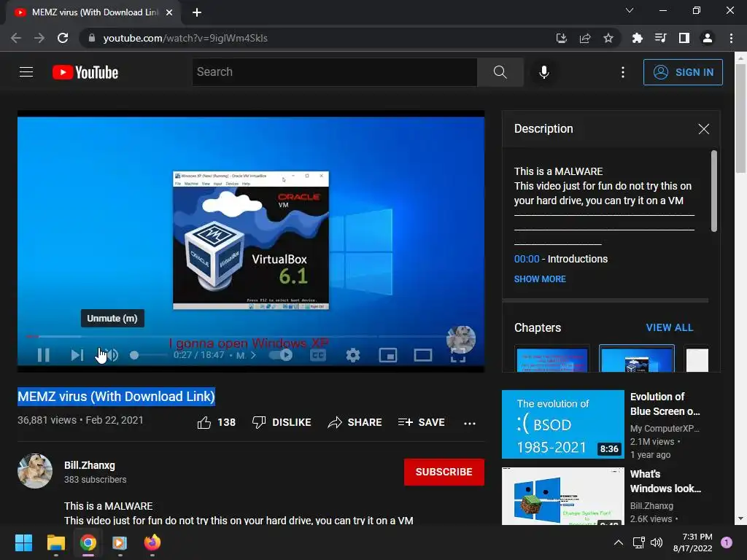Enable miniplayer mode
Image resolution: width=747 pixels, height=560 pixels.
[388, 355]
